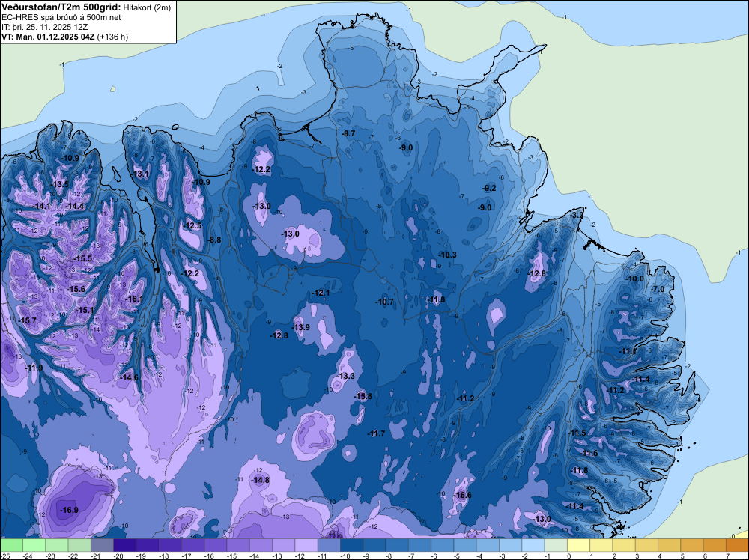Click the -14.4 temperature value
Screen dimensions: 749x560
[x=75, y=206]
